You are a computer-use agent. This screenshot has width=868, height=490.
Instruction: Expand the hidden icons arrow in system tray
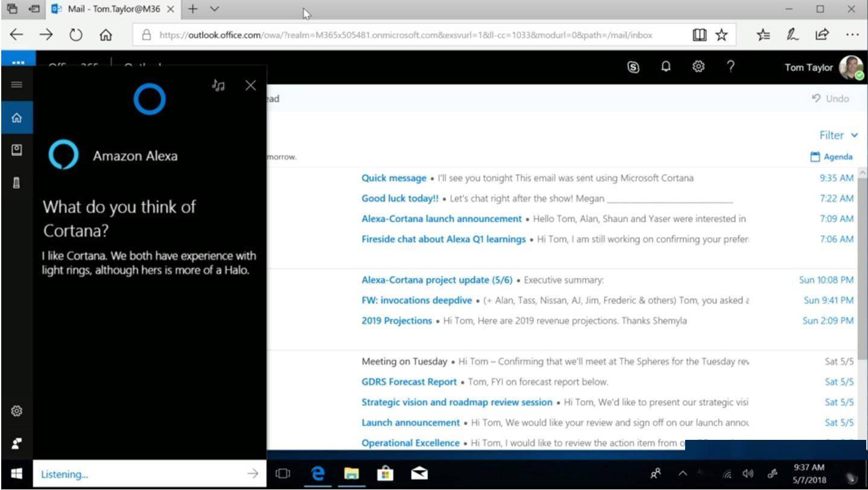pyautogui.click(x=683, y=474)
